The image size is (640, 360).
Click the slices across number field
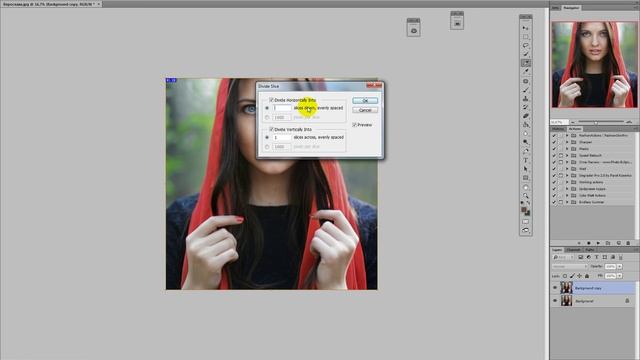click(282, 138)
